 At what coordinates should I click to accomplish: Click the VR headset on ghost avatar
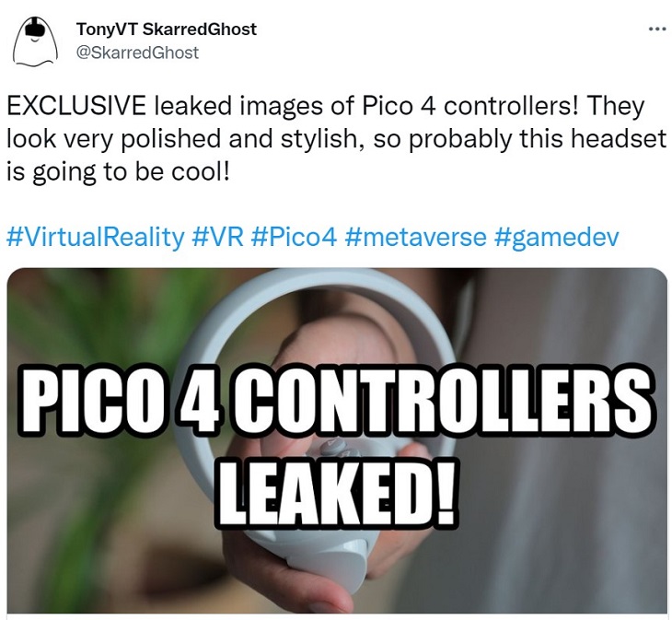point(35,29)
